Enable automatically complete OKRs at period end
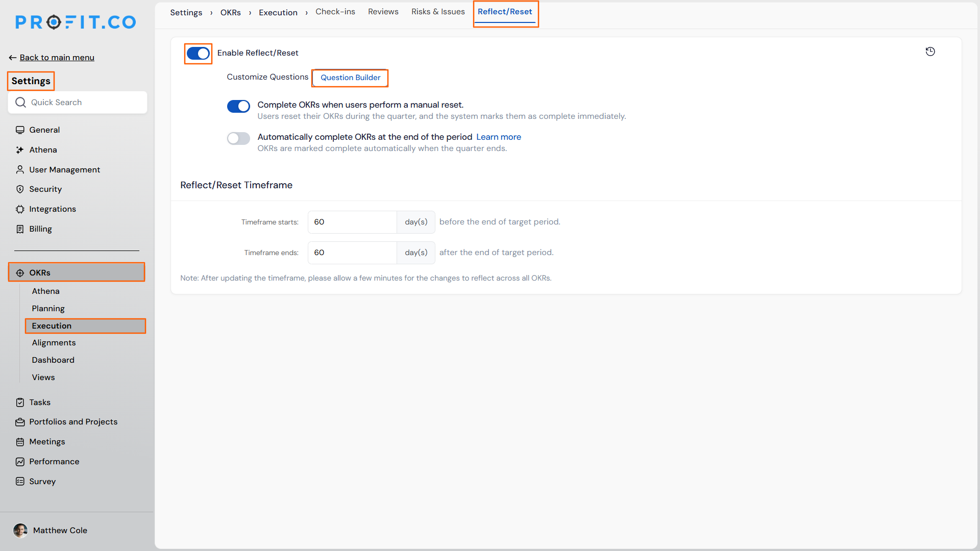This screenshot has width=980, height=551. coord(238,138)
